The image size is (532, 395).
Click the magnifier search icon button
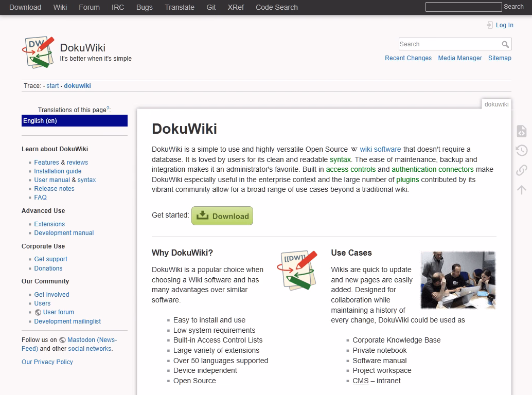point(505,44)
